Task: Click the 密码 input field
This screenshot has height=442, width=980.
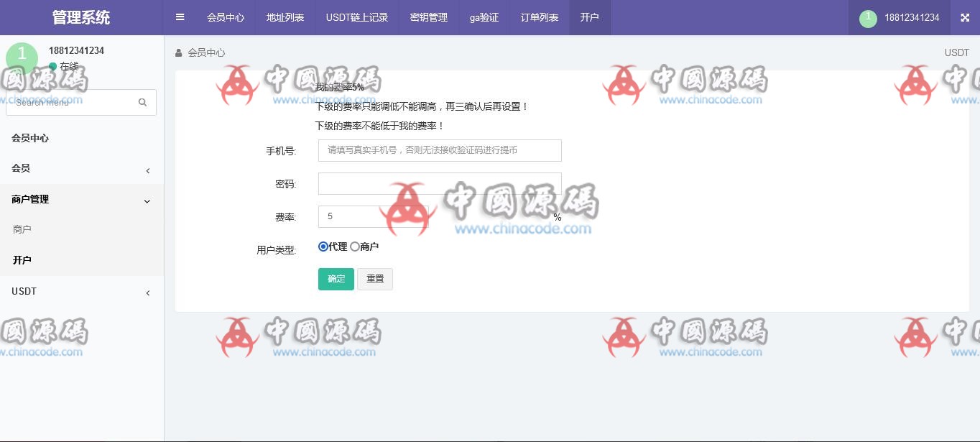Action: pos(440,183)
